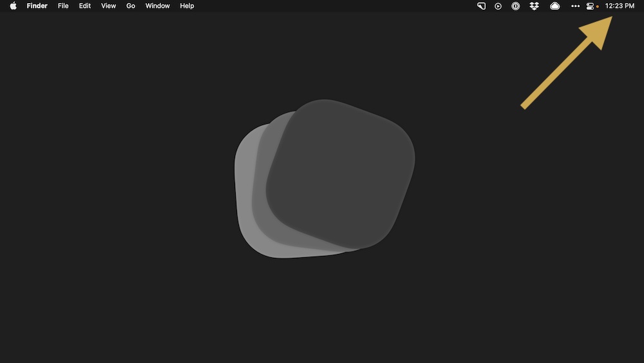Click the three-dots menu bar icon

click(575, 6)
